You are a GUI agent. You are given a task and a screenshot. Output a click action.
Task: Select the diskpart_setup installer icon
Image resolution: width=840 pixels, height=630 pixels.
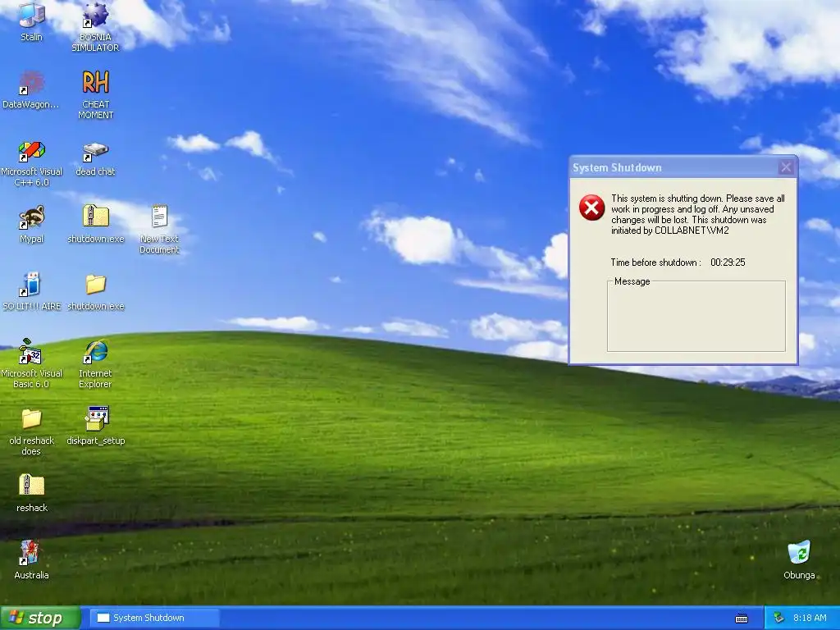96,426
